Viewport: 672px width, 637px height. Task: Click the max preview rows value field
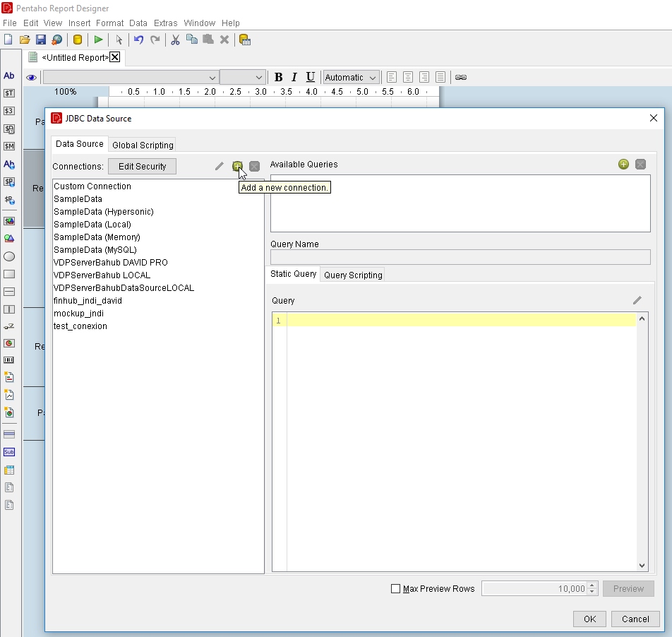[x=534, y=588]
